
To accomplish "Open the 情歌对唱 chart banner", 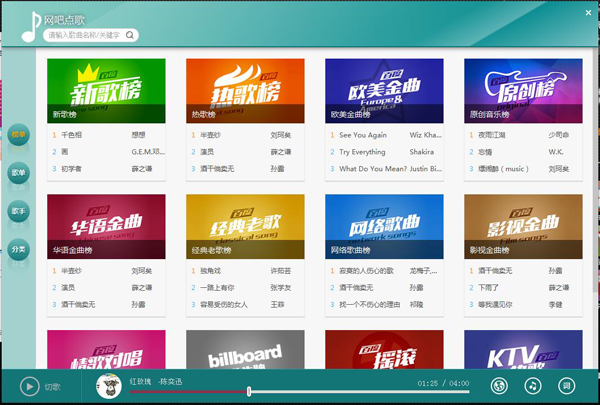I will pos(106,349).
